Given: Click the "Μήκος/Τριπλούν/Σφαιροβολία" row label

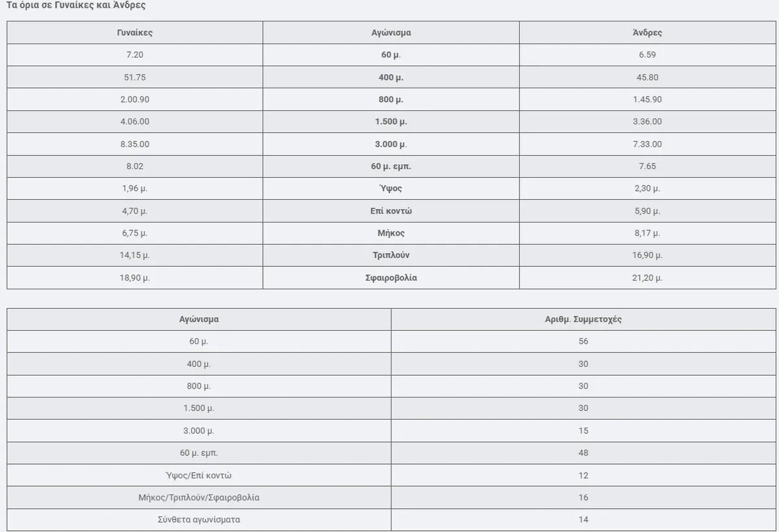Looking at the screenshot, I should pyautogui.click(x=199, y=498).
